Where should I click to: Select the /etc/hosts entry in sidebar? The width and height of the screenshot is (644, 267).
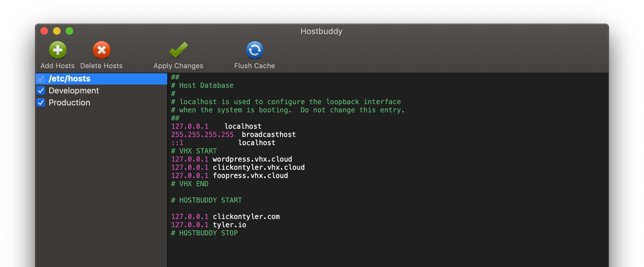point(69,79)
